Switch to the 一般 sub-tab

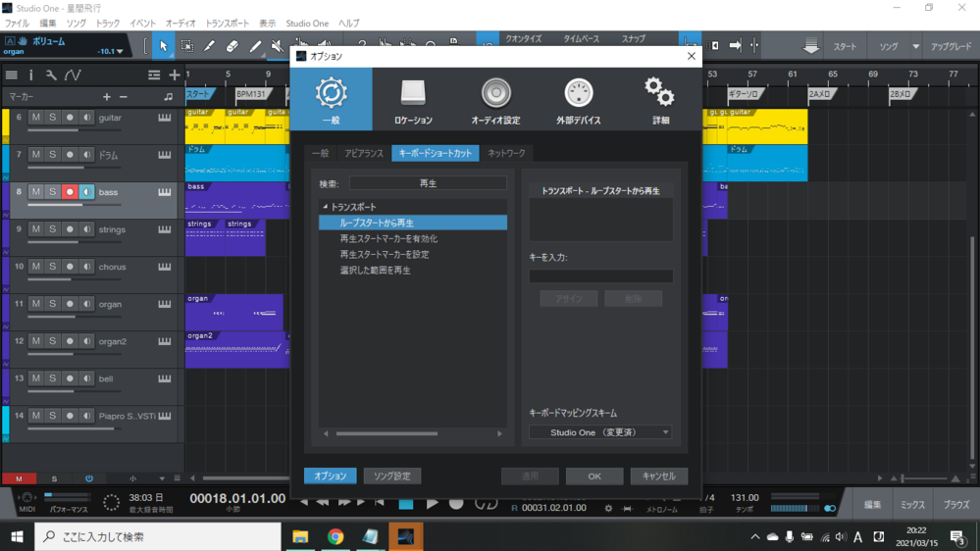click(x=321, y=153)
